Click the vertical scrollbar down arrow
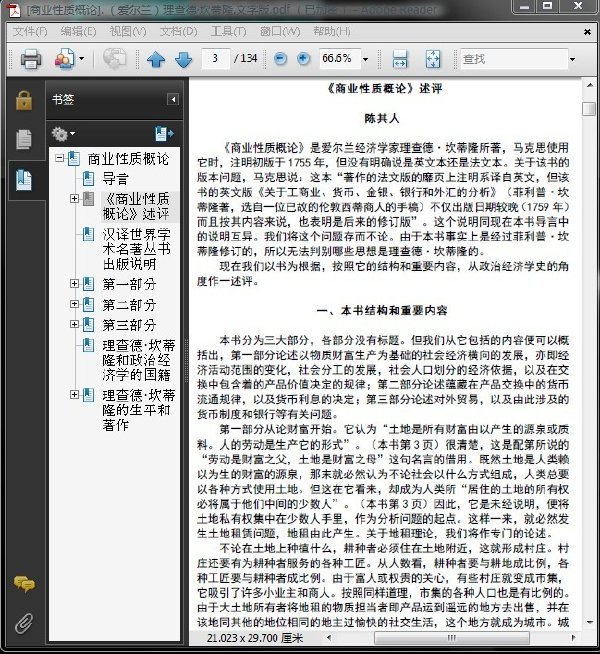The width and height of the screenshot is (600, 654). 590,623
